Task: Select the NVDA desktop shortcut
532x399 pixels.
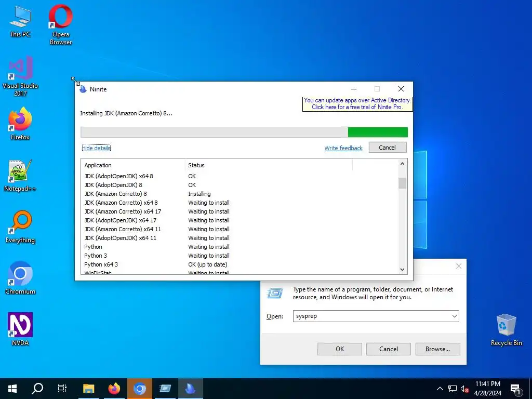Action: pos(20,329)
